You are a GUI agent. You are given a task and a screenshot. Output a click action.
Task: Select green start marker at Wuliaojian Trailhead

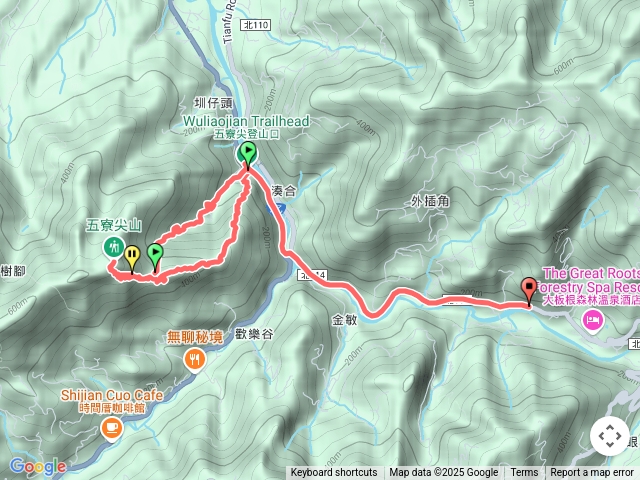point(247,156)
